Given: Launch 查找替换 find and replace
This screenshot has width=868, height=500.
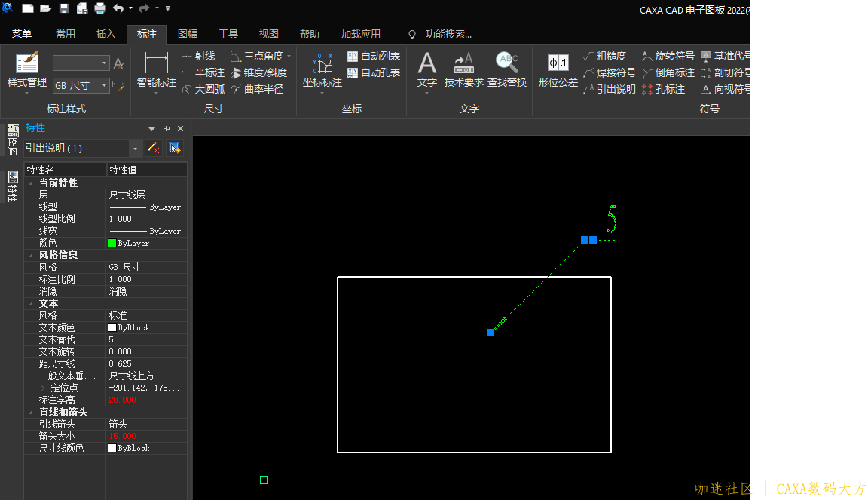Looking at the screenshot, I should pyautogui.click(x=506, y=70).
